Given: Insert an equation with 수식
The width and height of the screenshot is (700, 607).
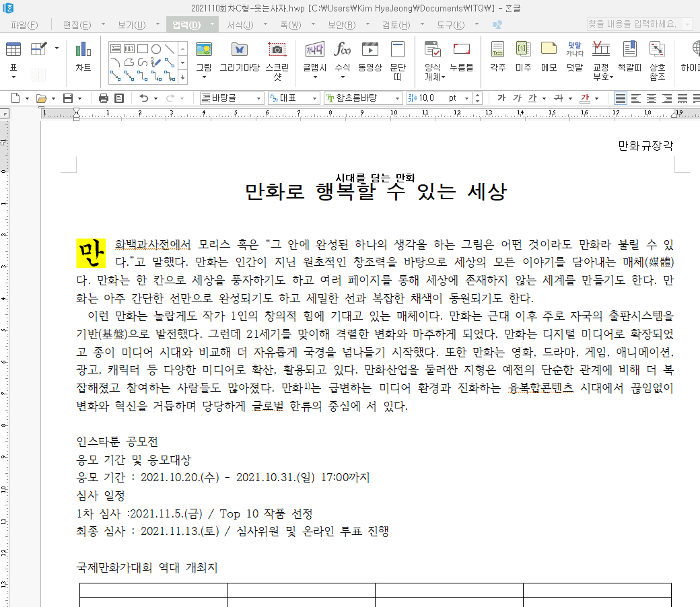Looking at the screenshot, I should coord(343,57).
